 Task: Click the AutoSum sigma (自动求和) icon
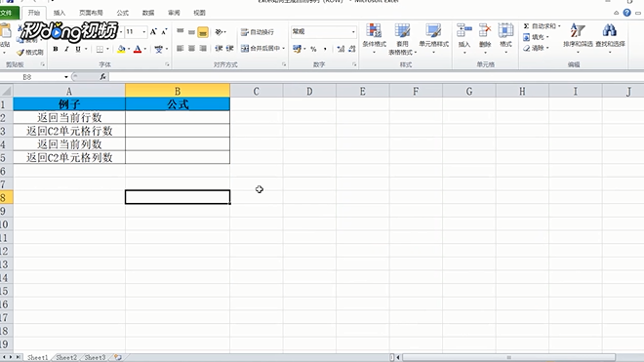[x=526, y=26]
